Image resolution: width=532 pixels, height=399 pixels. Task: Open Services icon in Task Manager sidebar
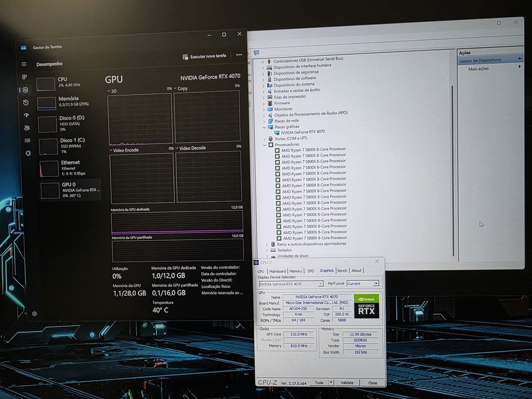coord(28,153)
